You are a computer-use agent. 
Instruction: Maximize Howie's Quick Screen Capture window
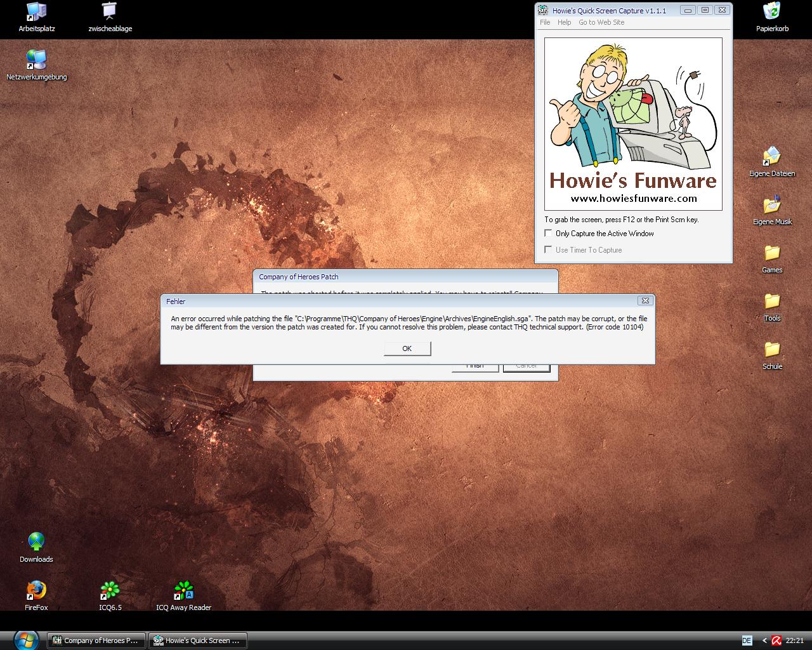(705, 10)
